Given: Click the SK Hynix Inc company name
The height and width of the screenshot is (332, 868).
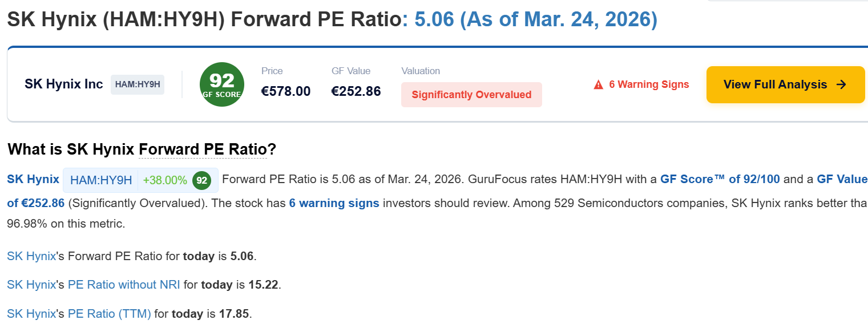Looking at the screenshot, I should pyautogui.click(x=64, y=84).
